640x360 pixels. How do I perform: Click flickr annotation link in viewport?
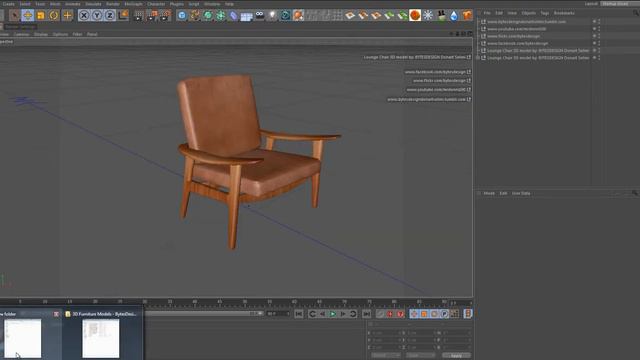tap(442, 81)
